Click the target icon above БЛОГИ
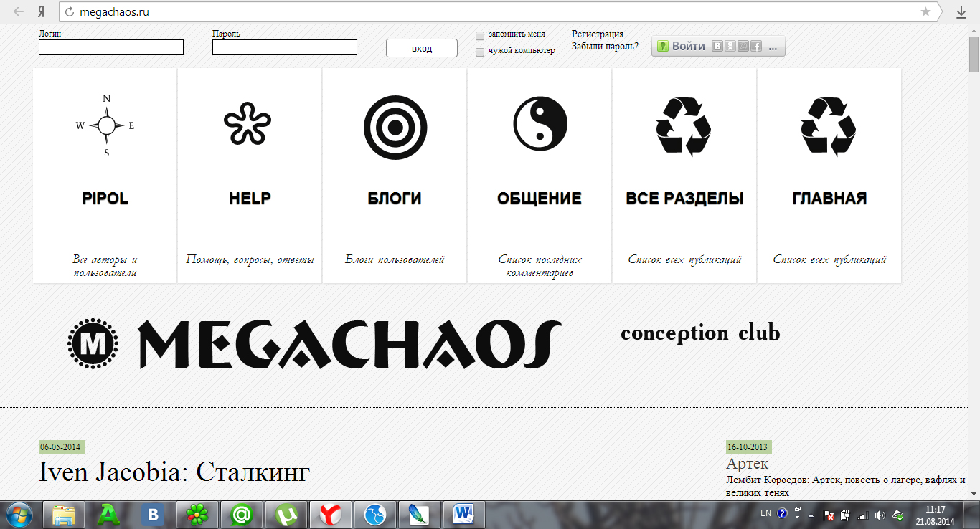This screenshot has width=980, height=529. (x=395, y=128)
